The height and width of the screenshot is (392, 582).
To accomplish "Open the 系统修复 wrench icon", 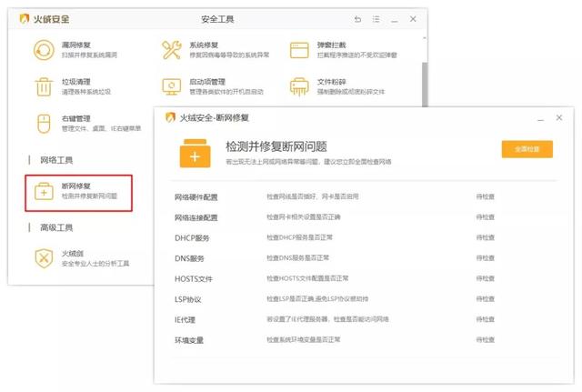I will (172, 50).
